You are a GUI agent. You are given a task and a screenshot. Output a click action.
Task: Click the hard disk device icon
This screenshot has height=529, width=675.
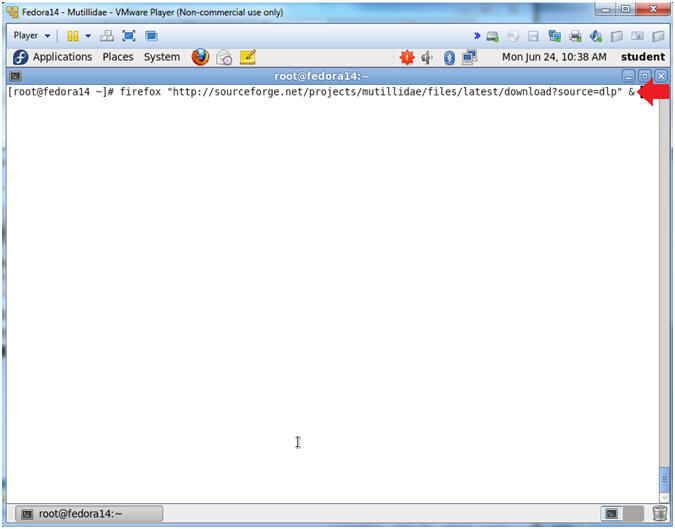coord(492,37)
